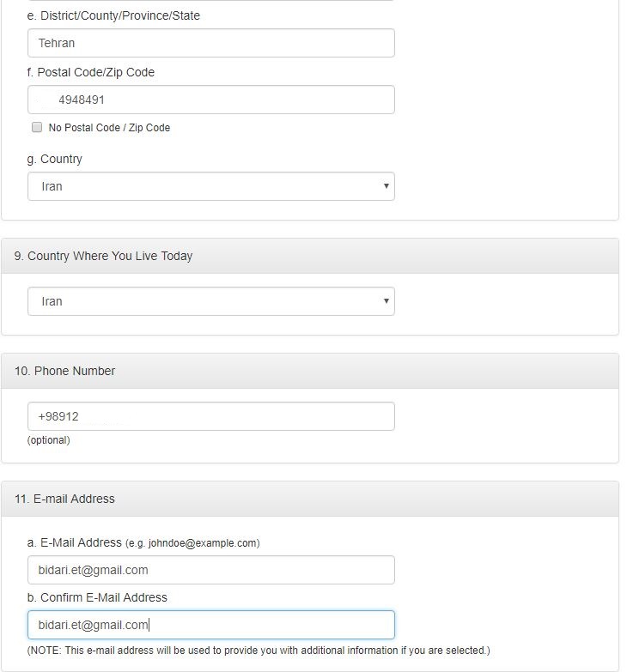
Task: Click the 'a. E-Mail Address' label
Action: coord(75,542)
